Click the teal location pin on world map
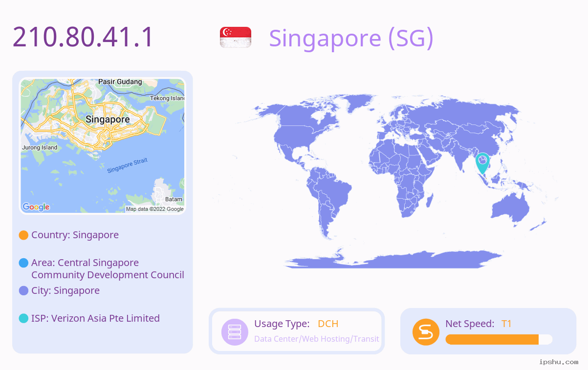 [x=482, y=164]
